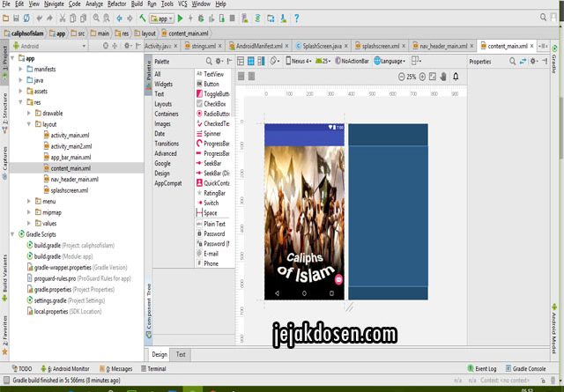564x392 pixels.
Task: Click the Properties panel search icon
Action: tap(512, 62)
